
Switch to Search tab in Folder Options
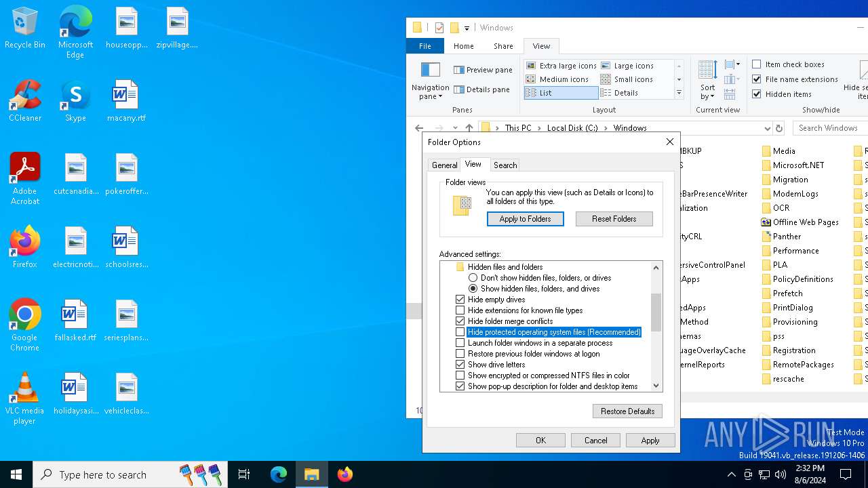(x=505, y=165)
